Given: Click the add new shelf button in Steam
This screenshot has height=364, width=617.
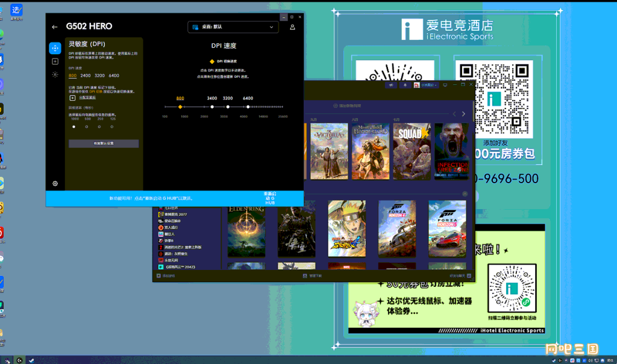Looking at the screenshot, I should pyautogui.click(x=347, y=106).
